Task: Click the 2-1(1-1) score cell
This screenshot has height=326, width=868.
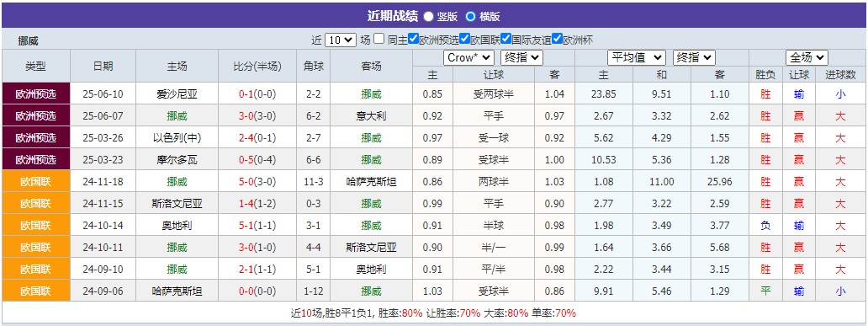Action: [257, 270]
